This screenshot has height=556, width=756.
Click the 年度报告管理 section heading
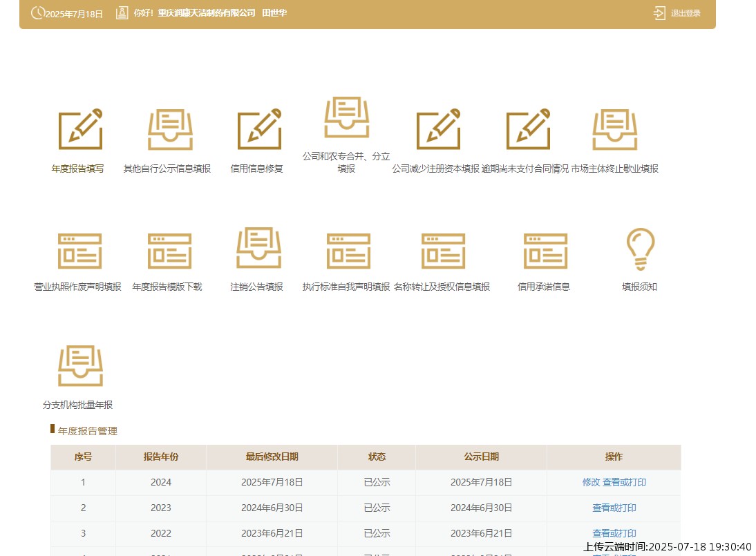pos(87,431)
